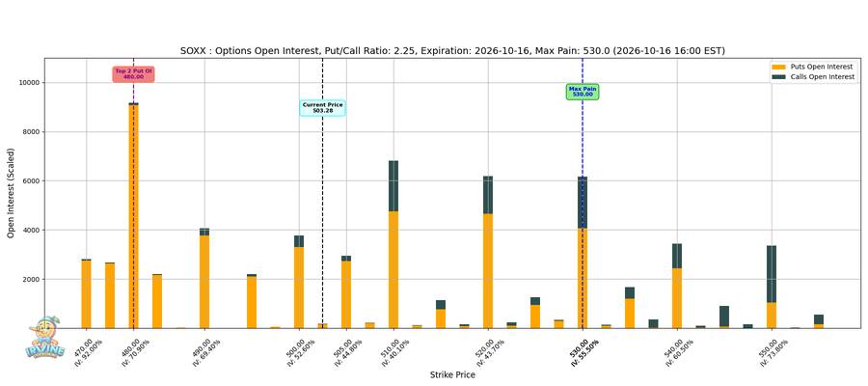Click the dark calls segment at strike 520
Screen dimensions: 868x386
pos(488,195)
